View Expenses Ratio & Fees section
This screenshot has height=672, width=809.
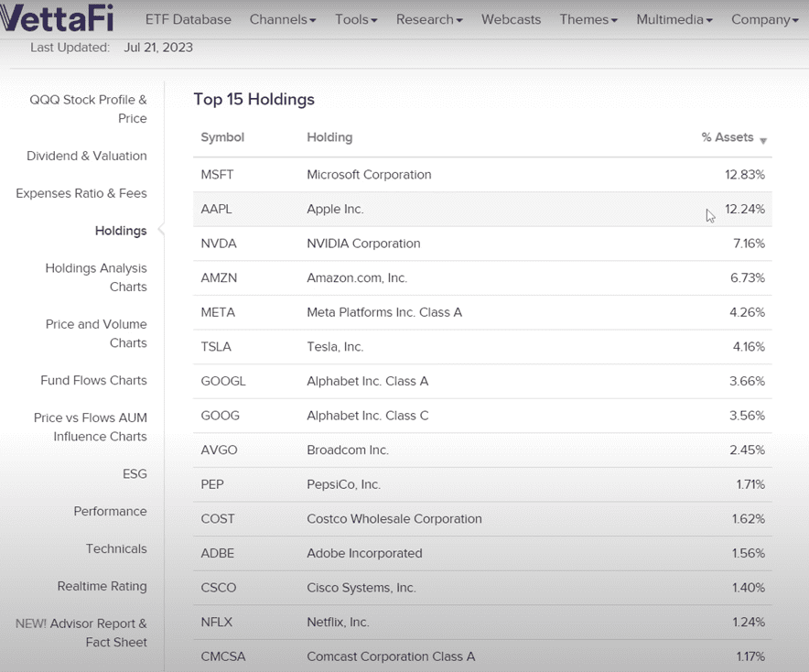[81, 193]
